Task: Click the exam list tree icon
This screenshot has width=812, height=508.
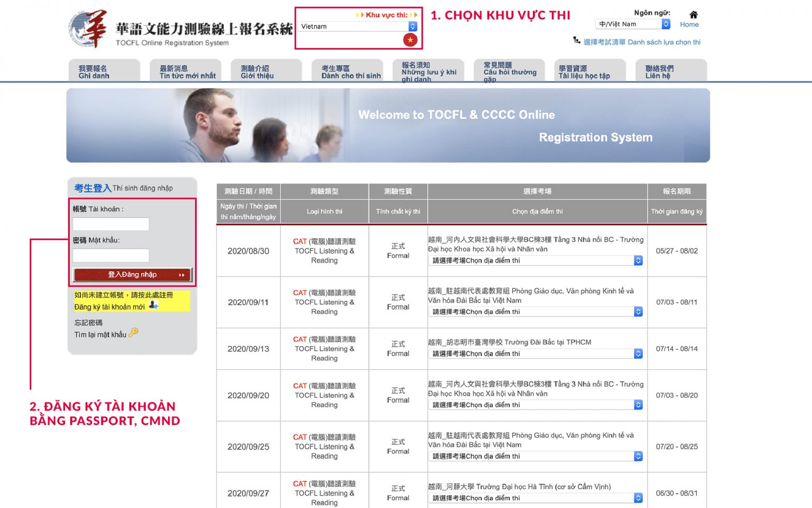Action: [577, 40]
